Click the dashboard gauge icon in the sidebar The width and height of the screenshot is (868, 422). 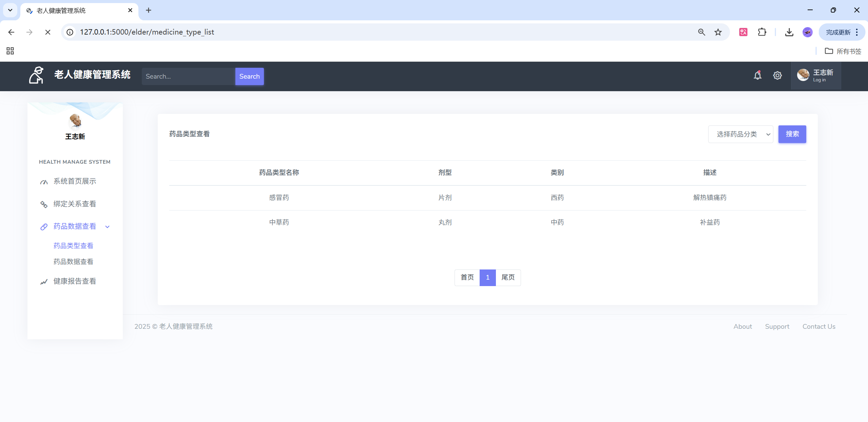click(44, 182)
